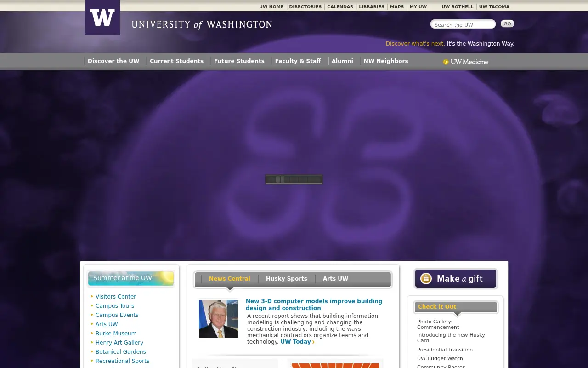Open Directories in the top bar
Screen dimensions: 588x368
(x=305, y=7)
